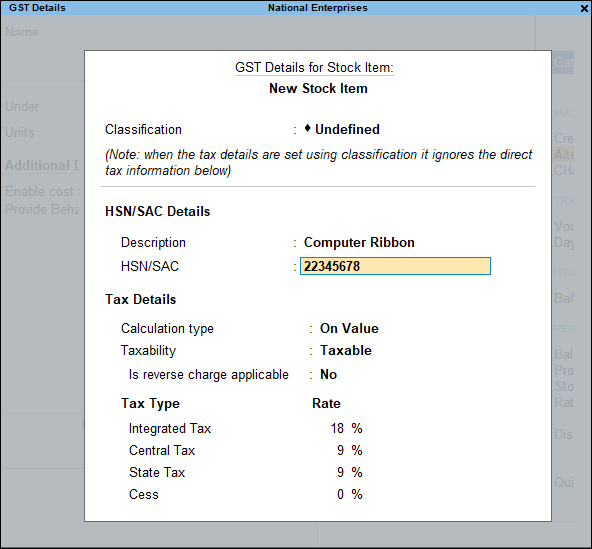Change the Calculation type On Value
The image size is (592, 549).
coord(349,328)
